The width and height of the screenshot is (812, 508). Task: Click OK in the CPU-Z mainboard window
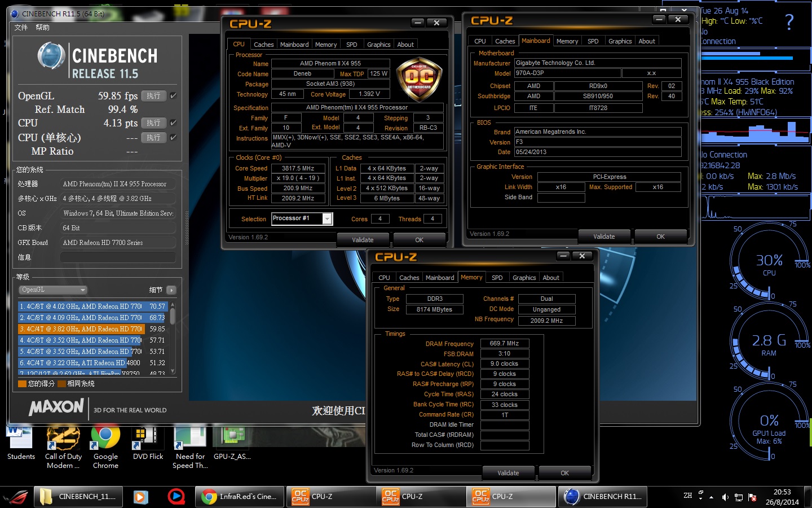coord(660,237)
